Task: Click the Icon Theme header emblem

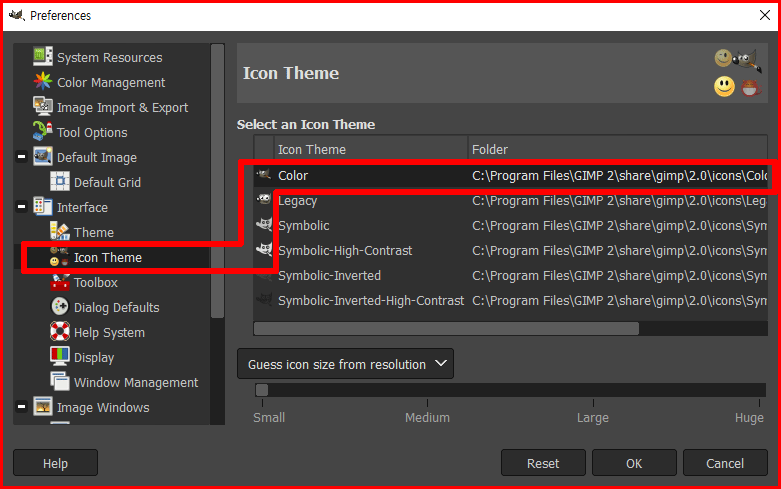Action: click(x=738, y=73)
